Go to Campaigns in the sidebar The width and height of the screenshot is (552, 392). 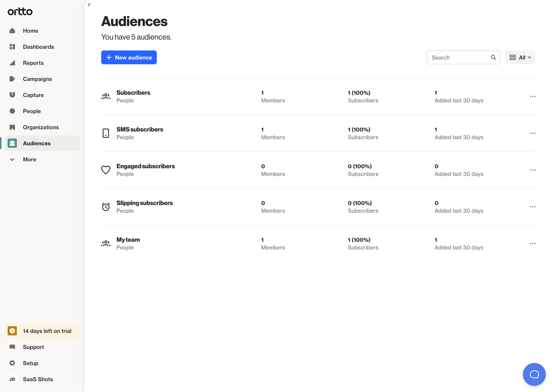37,79
